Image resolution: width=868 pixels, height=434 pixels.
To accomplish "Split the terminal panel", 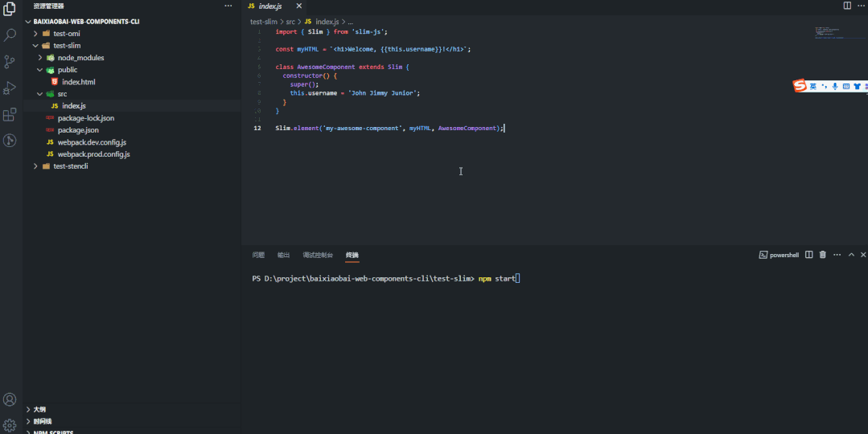I will click(x=808, y=255).
